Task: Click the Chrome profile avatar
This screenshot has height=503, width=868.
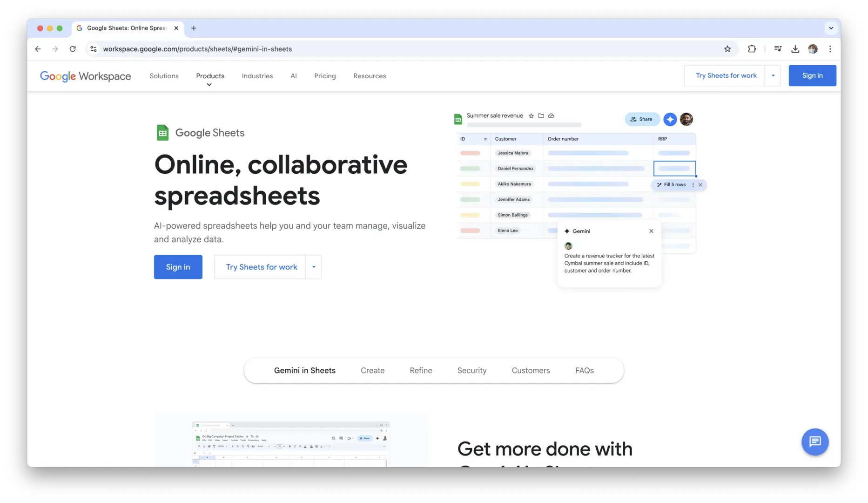Action: pyautogui.click(x=813, y=49)
